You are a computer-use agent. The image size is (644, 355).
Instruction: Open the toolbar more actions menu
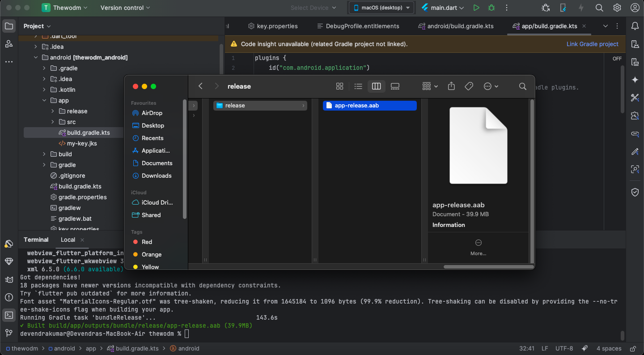point(506,8)
